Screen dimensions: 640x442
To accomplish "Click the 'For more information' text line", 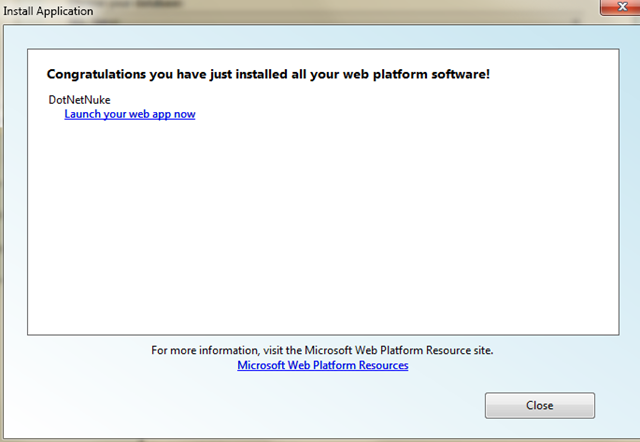I will pos(322,351).
